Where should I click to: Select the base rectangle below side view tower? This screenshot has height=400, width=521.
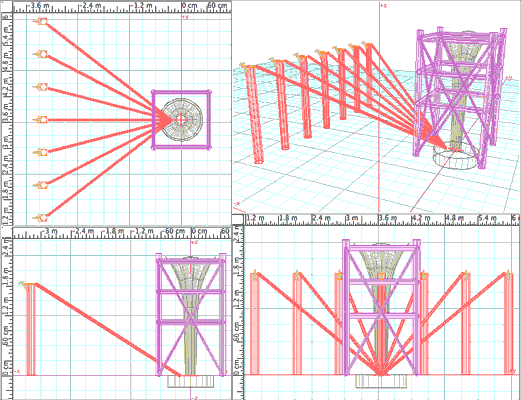pos(190,382)
